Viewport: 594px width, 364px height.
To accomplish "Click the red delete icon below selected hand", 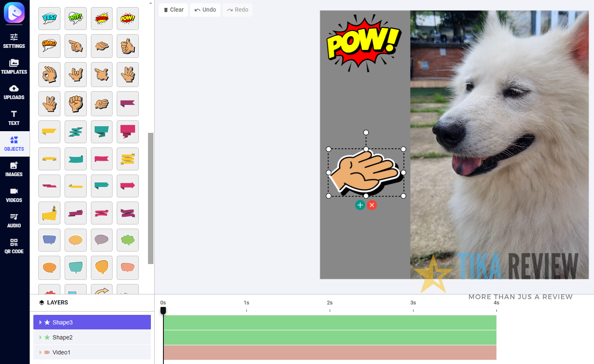I will tap(372, 205).
